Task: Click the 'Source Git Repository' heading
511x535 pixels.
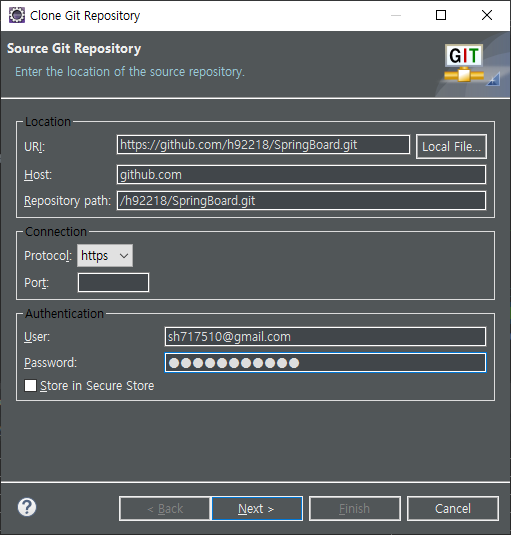Action: [x=74, y=48]
